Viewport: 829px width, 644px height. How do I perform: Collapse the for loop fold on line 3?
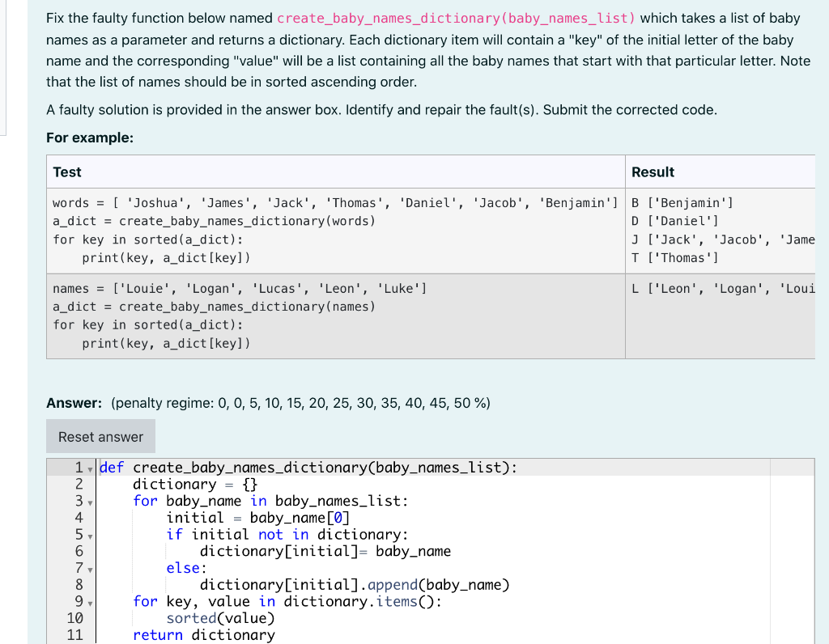[x=89, y=502]
